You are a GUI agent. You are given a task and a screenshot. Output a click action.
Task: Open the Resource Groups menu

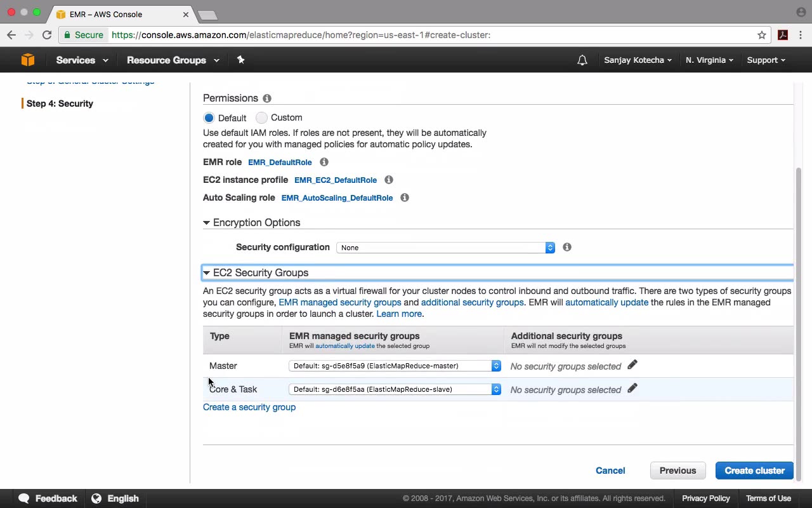173,60
